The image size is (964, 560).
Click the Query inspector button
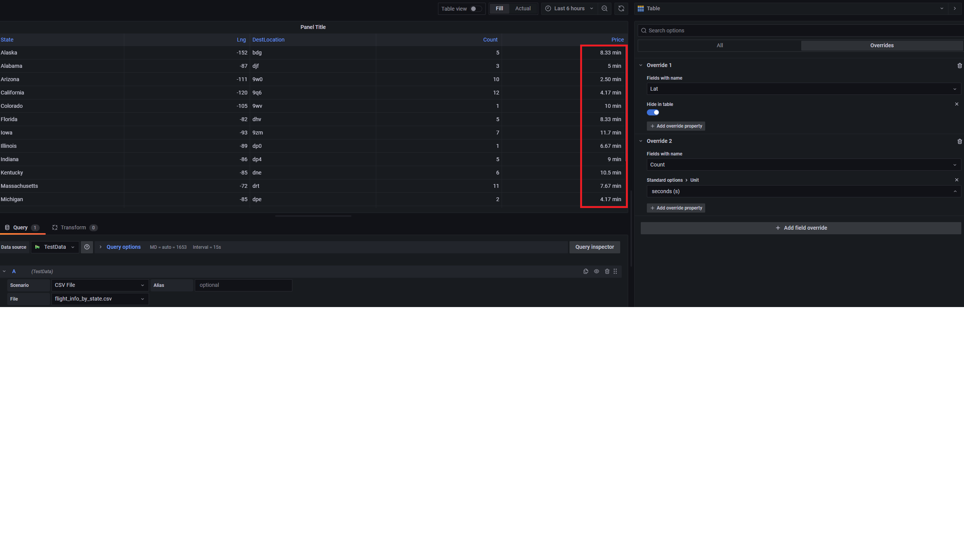tap(595, 247)
